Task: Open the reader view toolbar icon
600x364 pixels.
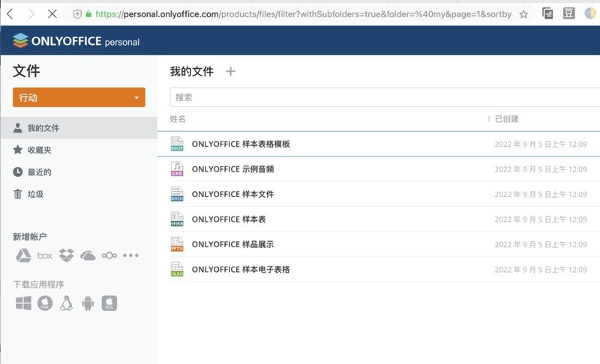Action: [x=568, y=13]
